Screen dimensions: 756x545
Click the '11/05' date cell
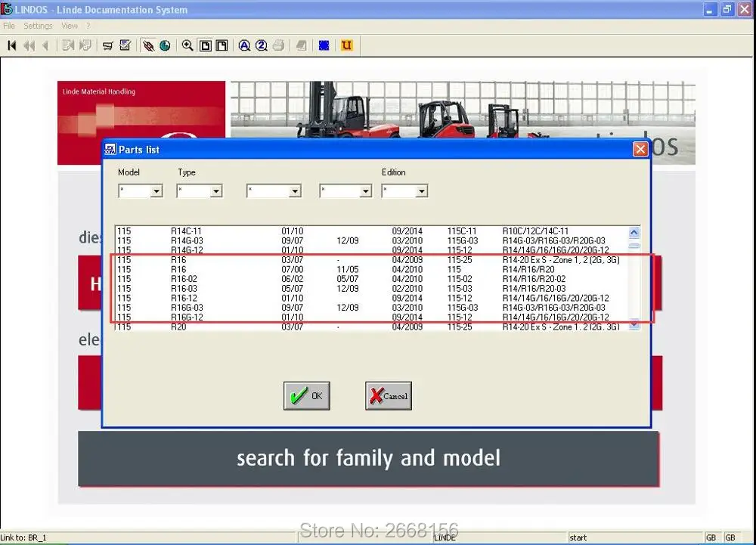[x=347, y=269]
